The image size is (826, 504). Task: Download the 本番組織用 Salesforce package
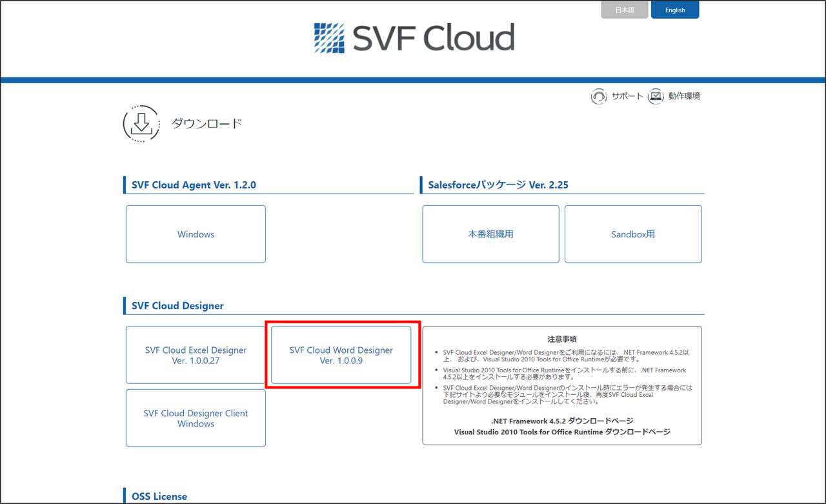pos(490,234)
